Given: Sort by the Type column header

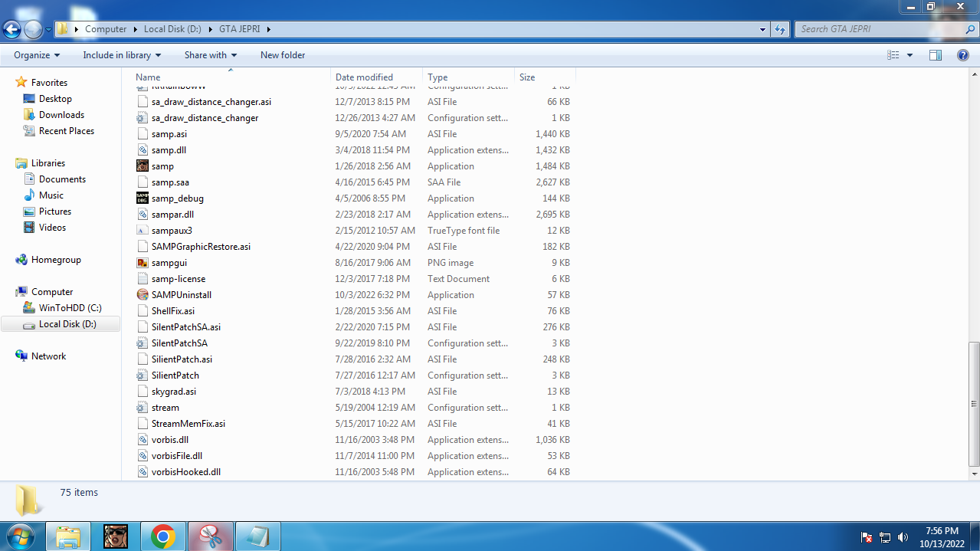Looking at the screenshot, I should click(x=469, y=77).
